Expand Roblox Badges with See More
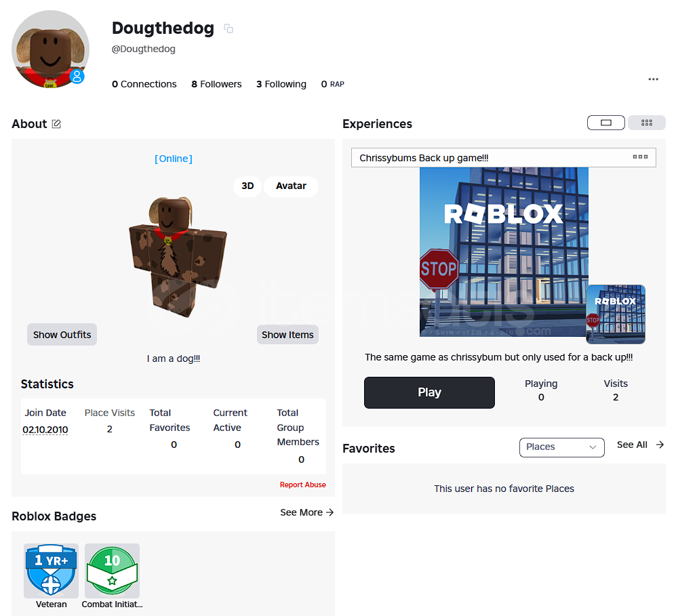 click(x=306, y=512)
